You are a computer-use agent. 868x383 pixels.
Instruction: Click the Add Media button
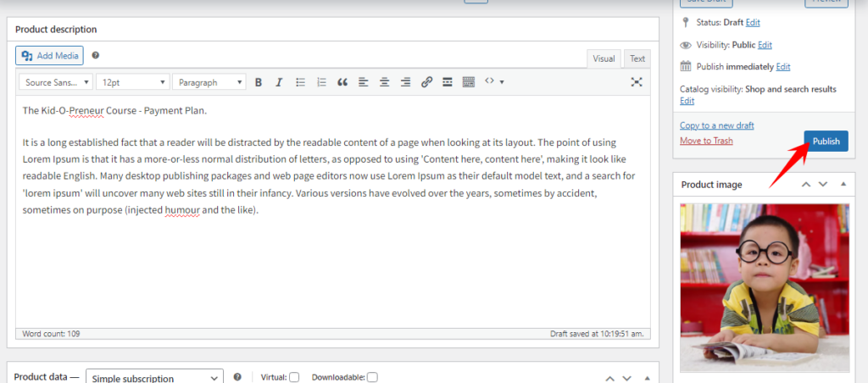50,55
